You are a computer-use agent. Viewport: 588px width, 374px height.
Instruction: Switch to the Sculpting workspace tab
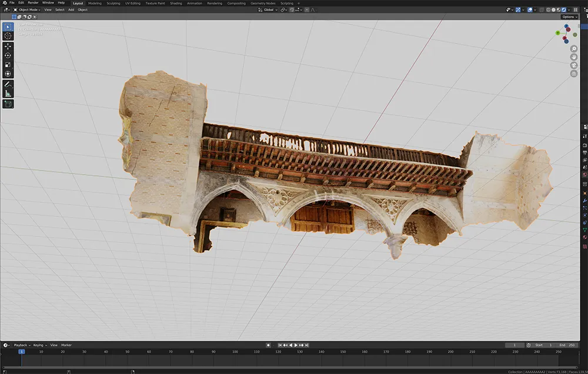(x=113, y=3)
